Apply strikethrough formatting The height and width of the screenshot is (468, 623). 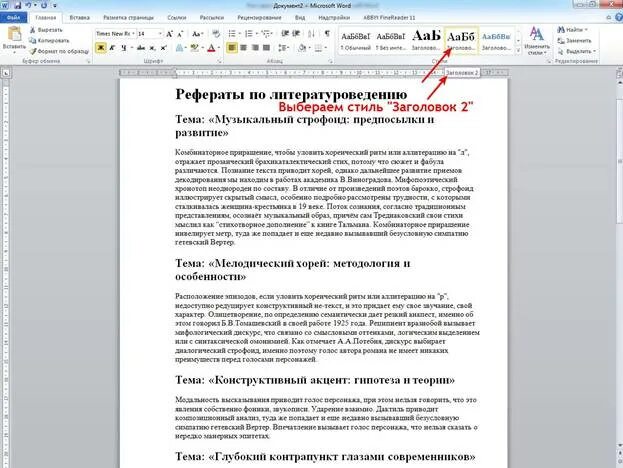141,48
